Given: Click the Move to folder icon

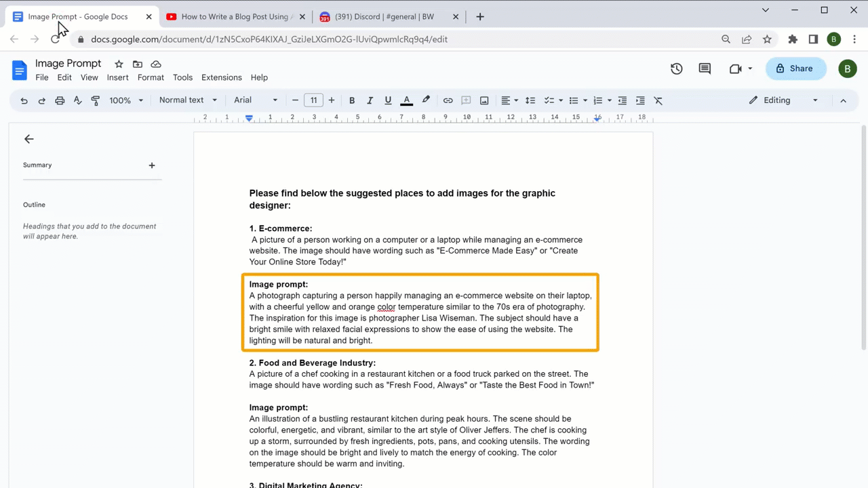Looking at the screenshot, I should 138,64.
